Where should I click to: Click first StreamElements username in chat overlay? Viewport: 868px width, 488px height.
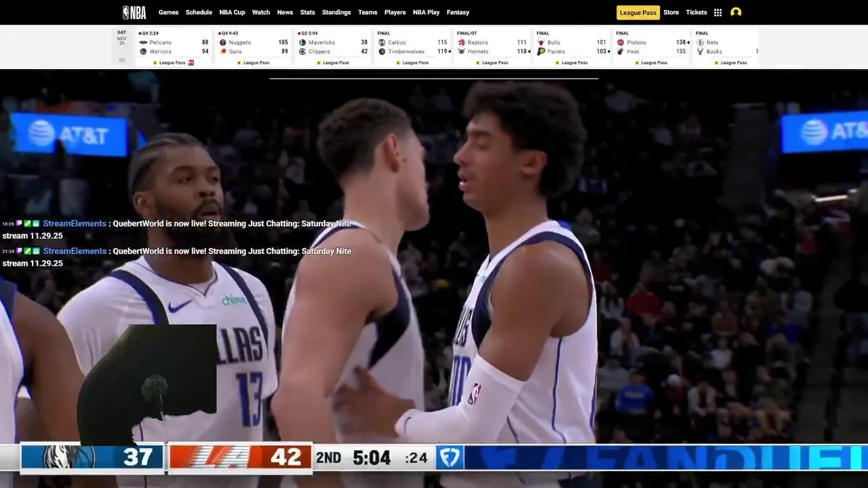point(75,224)
